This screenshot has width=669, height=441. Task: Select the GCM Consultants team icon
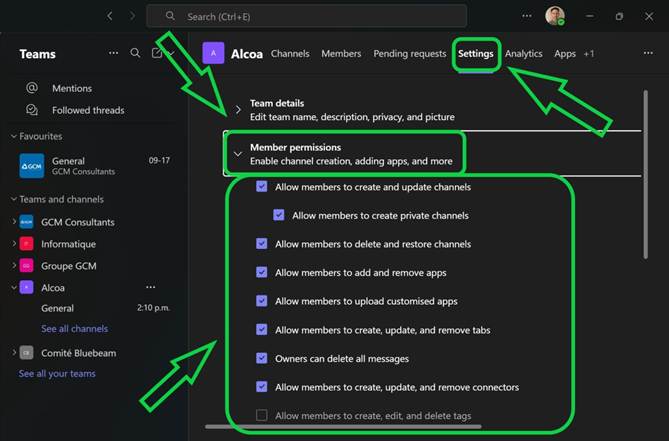(26, 222)
